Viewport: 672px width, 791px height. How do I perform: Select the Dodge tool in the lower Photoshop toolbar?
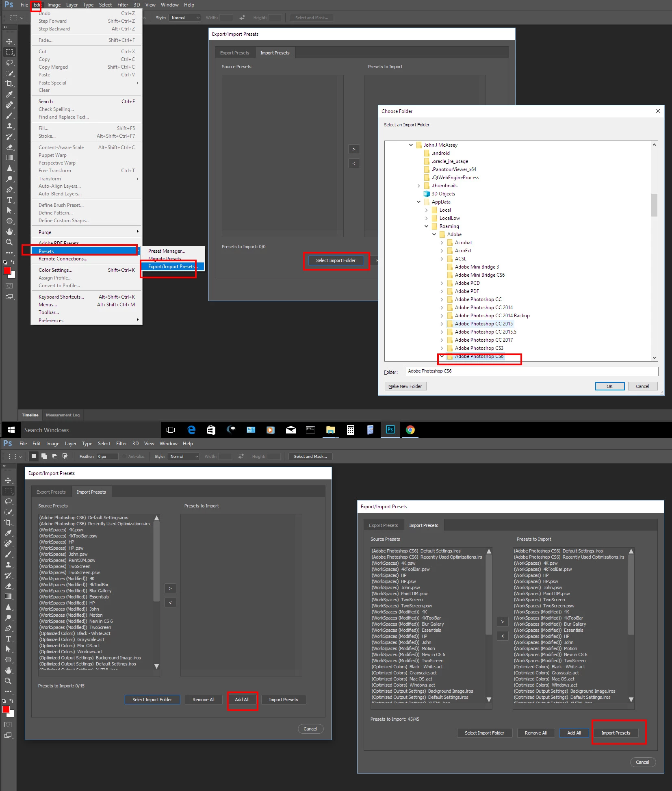(8, 618)
